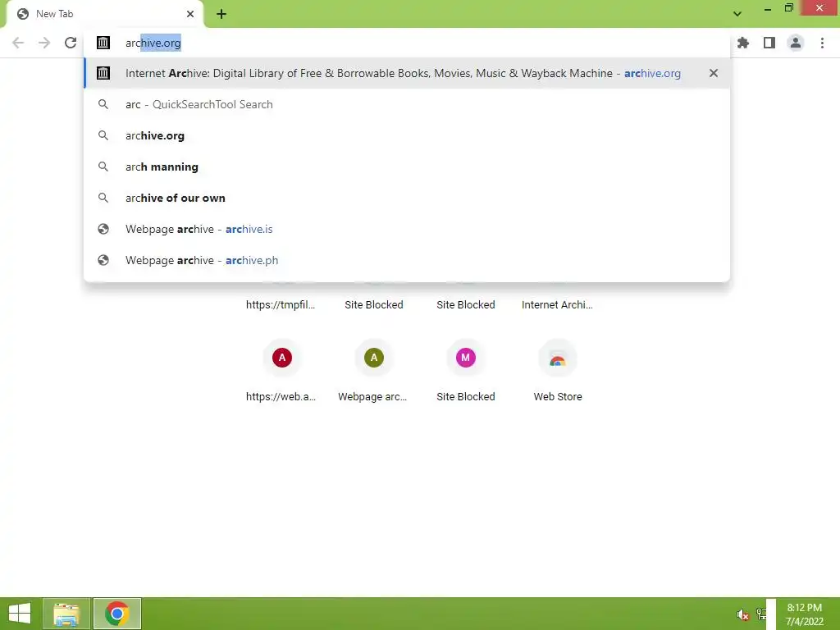Image resolution: width=840 pixels, height=630 pixels.
Task: Click the https://tmpfil... shortcut label
Action: tap(281, 305)
